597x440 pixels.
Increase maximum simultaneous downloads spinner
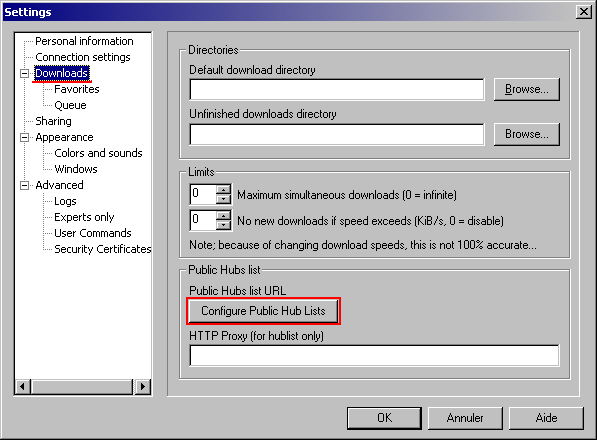tap(223, 190)
